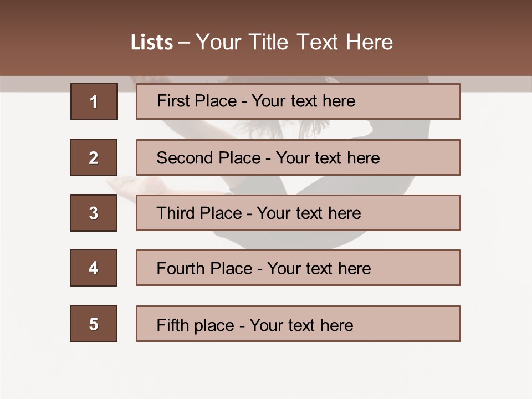Click the number 5 box
This screenshot has width=532, height=399.
tap(94, 324)
